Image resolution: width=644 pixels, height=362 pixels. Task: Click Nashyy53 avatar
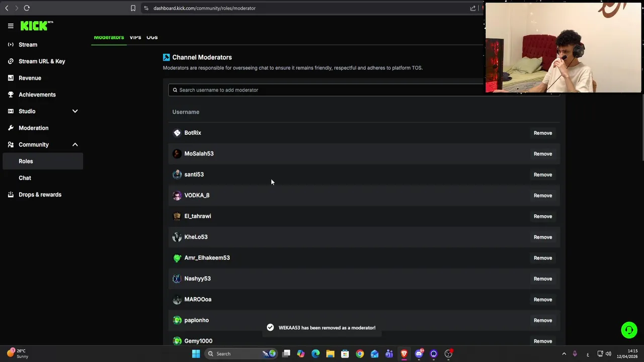pos(177,279)
